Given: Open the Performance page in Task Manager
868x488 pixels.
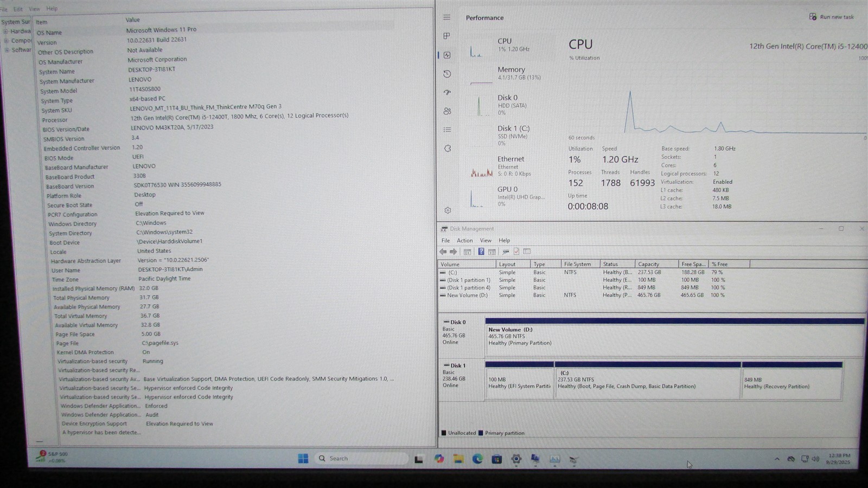Looking at the screenshot, I should tap(447, 55).
